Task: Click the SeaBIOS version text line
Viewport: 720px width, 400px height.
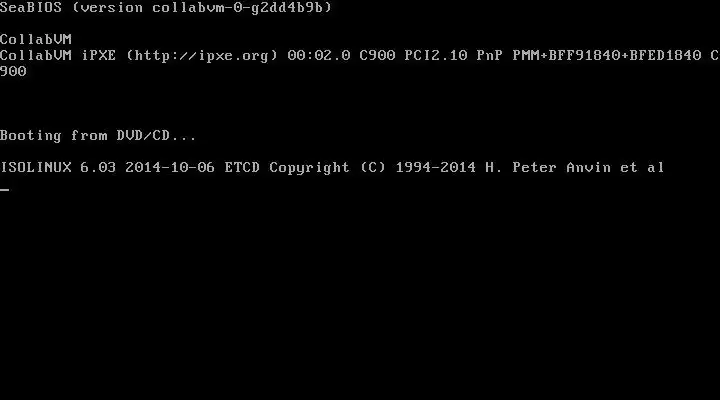Action: 166,7
